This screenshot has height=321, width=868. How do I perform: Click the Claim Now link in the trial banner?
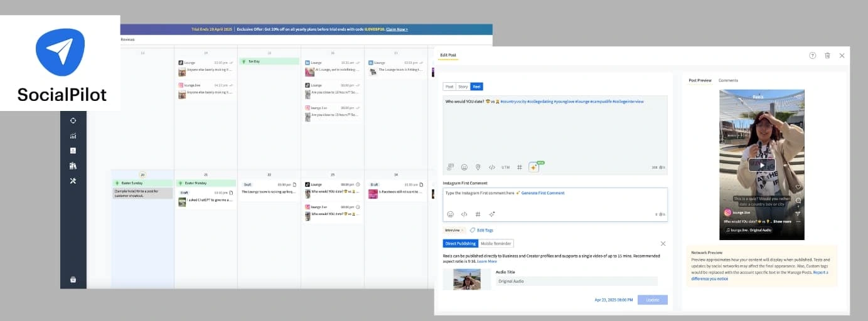397,29
